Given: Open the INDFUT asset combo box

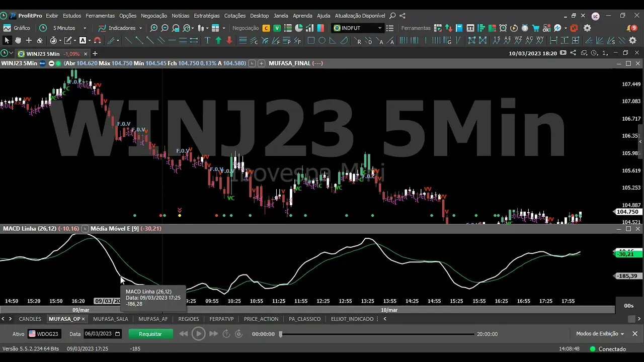Looking at the screenshot, I should [357, 28].
